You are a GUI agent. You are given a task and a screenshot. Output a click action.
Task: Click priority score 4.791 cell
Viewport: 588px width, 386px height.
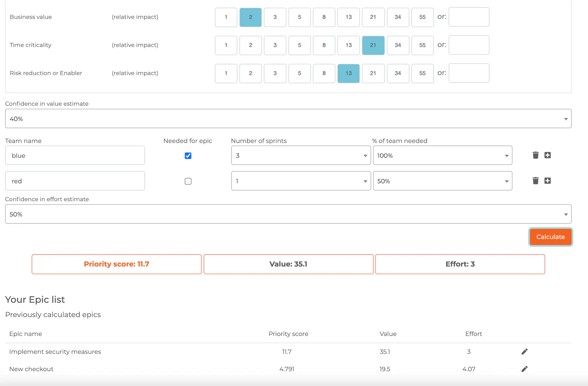pyautogui.click(x=287, y=369)
